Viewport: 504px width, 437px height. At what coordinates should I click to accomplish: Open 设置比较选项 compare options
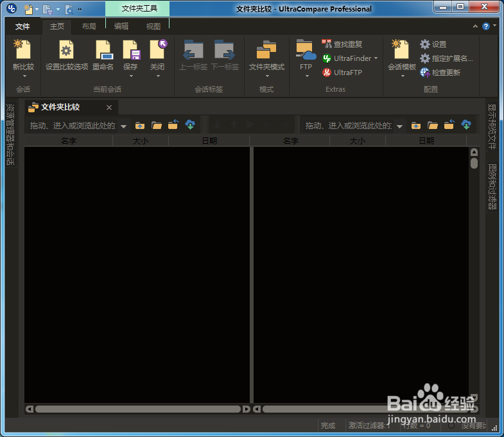(67, 55)
